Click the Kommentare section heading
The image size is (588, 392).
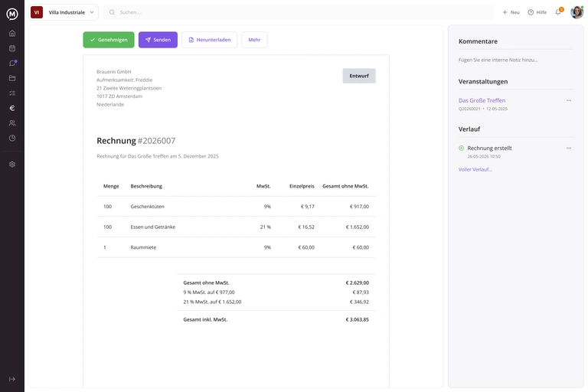click(x=478, y=41)
